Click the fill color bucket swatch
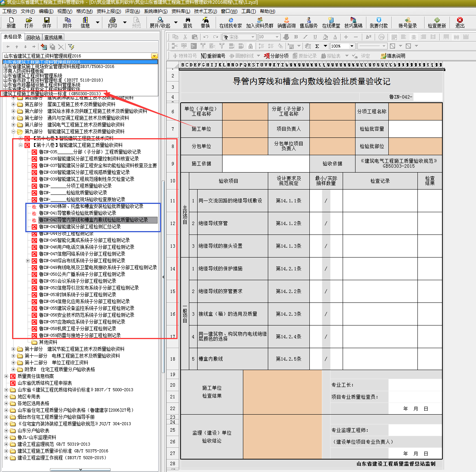The width and height of the screenshot is (476, 472). coord(325,37)
